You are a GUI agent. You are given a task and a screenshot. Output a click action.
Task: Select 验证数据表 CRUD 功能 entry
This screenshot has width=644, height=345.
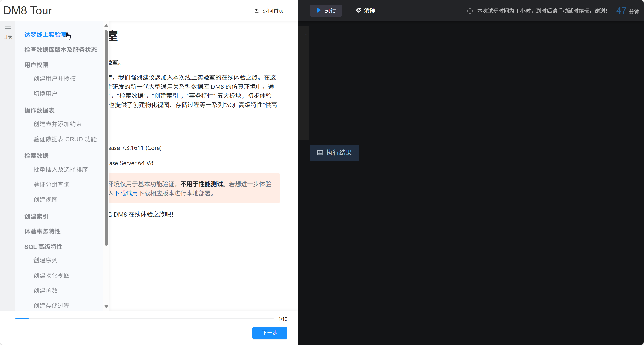point(65,139)
